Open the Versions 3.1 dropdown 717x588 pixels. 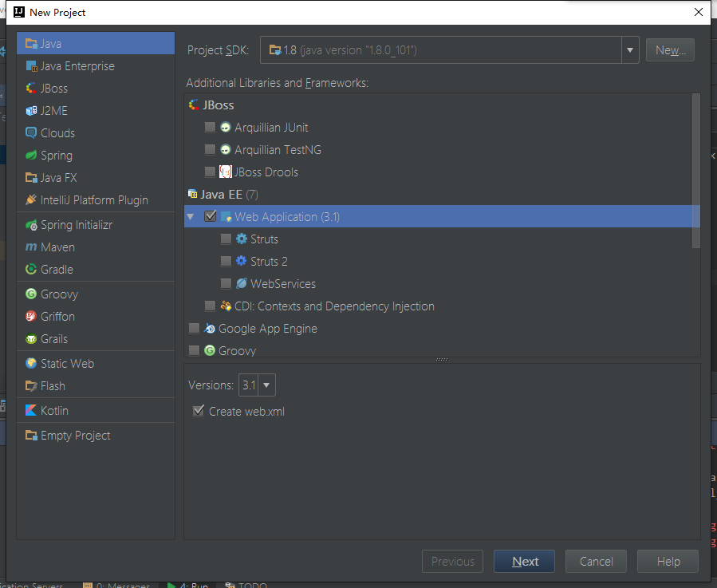click(266, 385)
